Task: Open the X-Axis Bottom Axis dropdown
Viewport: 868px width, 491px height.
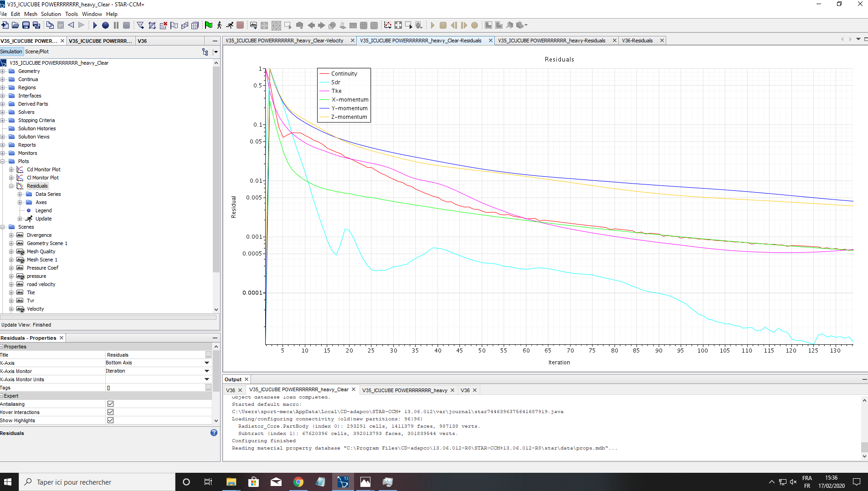Action: click(x=206, y=363)
